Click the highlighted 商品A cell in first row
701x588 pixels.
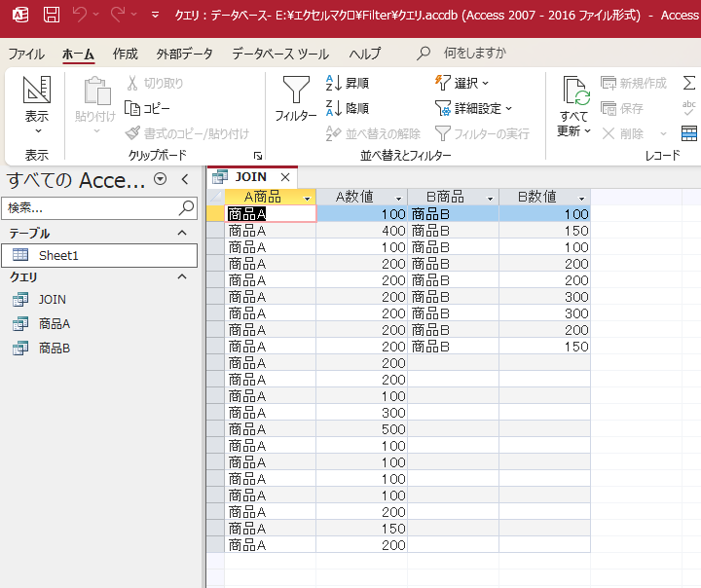[x=271, y=214]
